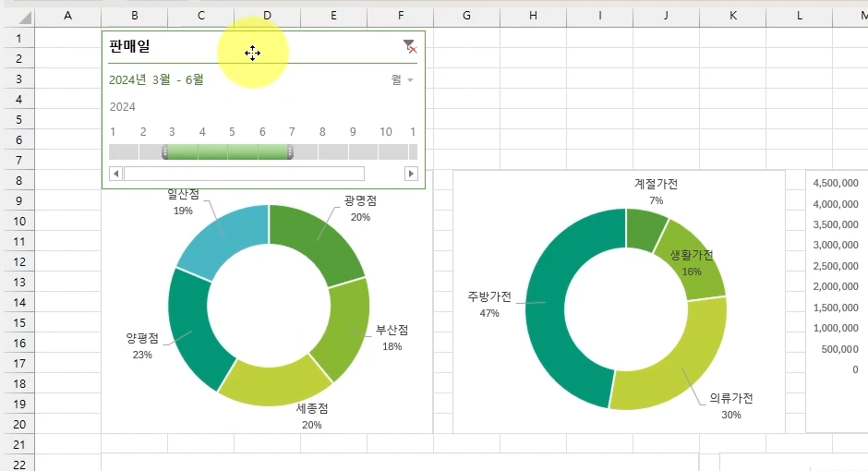Image resolution: width=868 pixels, height=471 pixels.
Task: Click the left handle of timeline selection
Action: point(165,151)
